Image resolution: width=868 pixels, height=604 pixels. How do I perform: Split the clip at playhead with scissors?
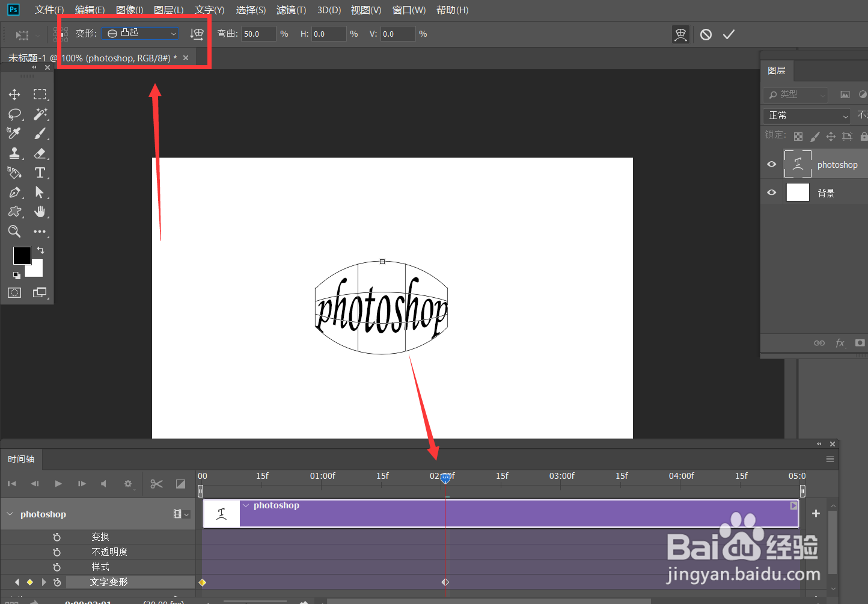tap(157, 484)
